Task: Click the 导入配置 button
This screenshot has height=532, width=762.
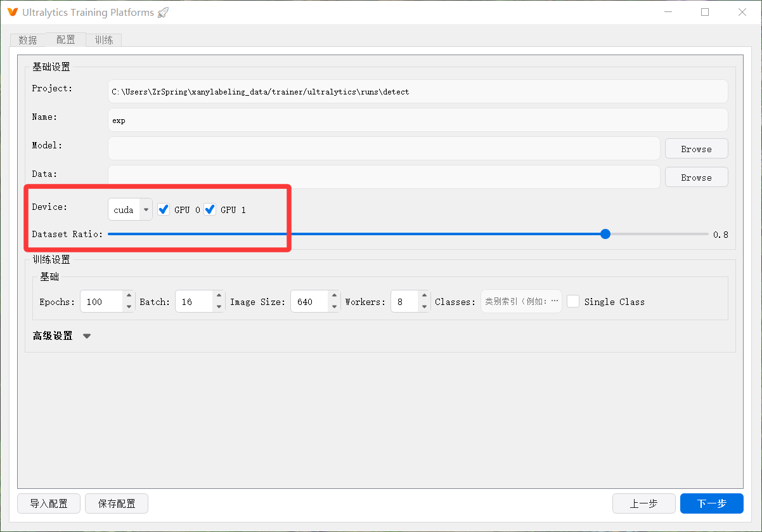Action: pos(49,503)
